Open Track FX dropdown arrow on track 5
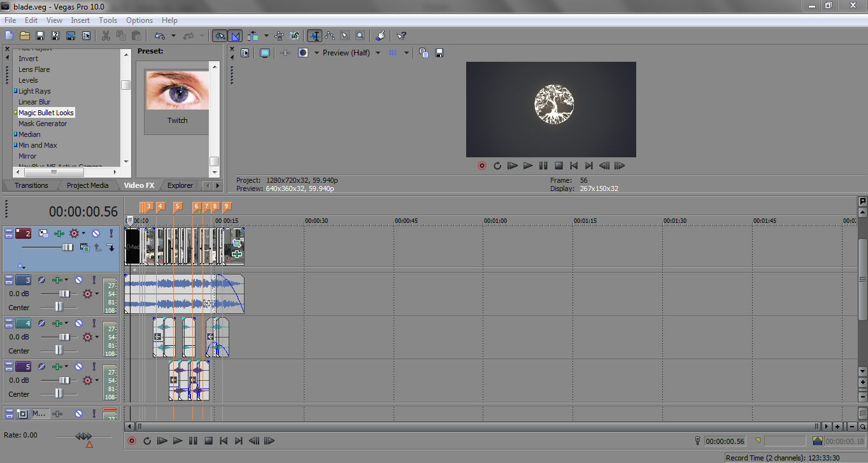868x463 pixels. [66, 366]
